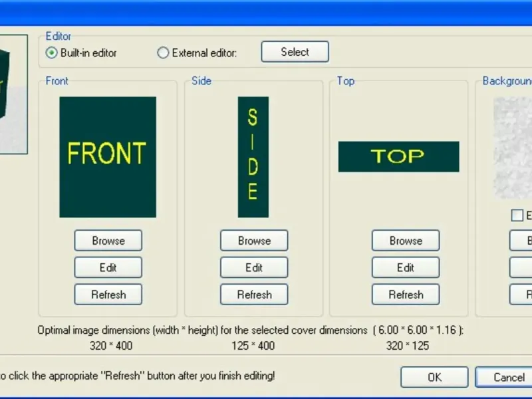Image resolution: width=532 pixels, height=399 pixels.
Task: Toggle the checkbox under Background preview
Action: point(517,215)
